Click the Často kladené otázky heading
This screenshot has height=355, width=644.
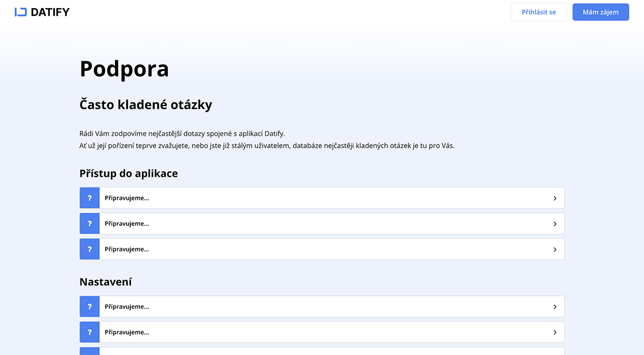[145, 104]
